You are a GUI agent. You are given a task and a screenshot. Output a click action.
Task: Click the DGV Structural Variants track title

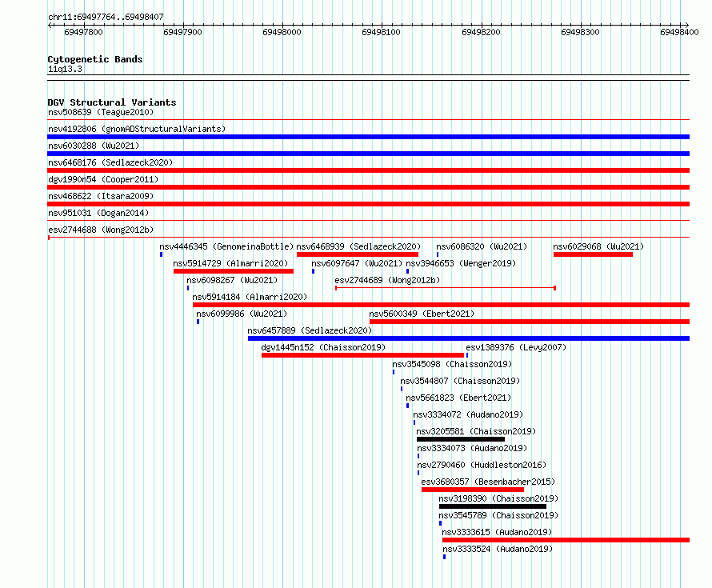[112, 102]
